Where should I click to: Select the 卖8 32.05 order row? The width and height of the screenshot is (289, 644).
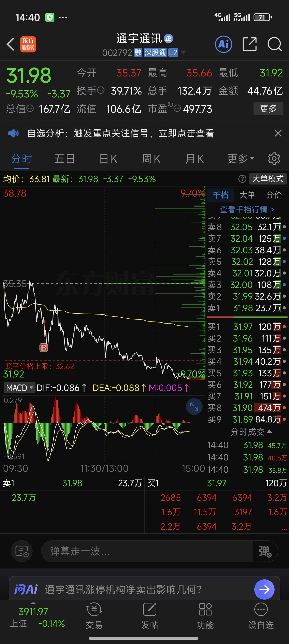pos(247,227)
